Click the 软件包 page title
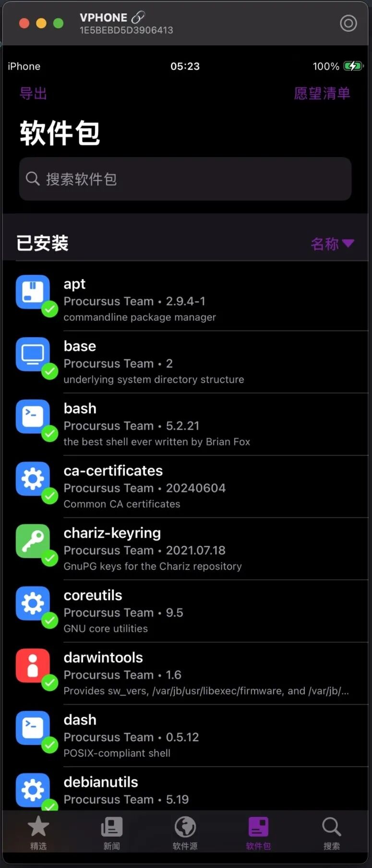372x868 pixels. [x=60, y=133]
